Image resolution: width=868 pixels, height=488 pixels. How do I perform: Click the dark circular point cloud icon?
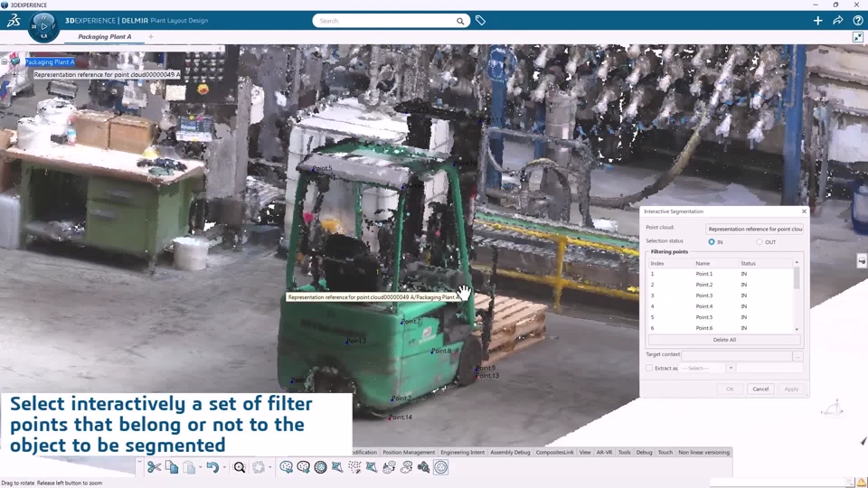pyautogui.click(x=320, y=467)
